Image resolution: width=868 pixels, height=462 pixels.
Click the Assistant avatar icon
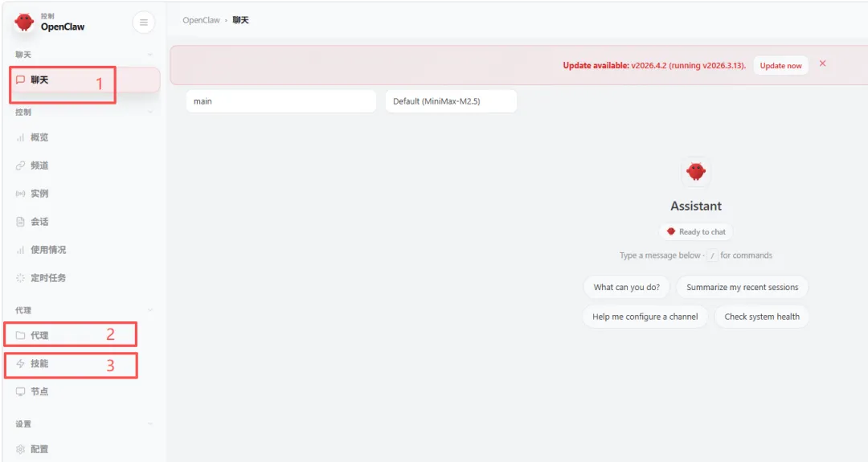[696, 171]
